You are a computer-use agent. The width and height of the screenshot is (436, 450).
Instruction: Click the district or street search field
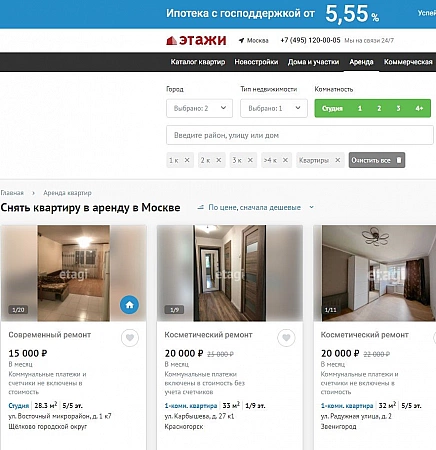[x=300, y=135]
